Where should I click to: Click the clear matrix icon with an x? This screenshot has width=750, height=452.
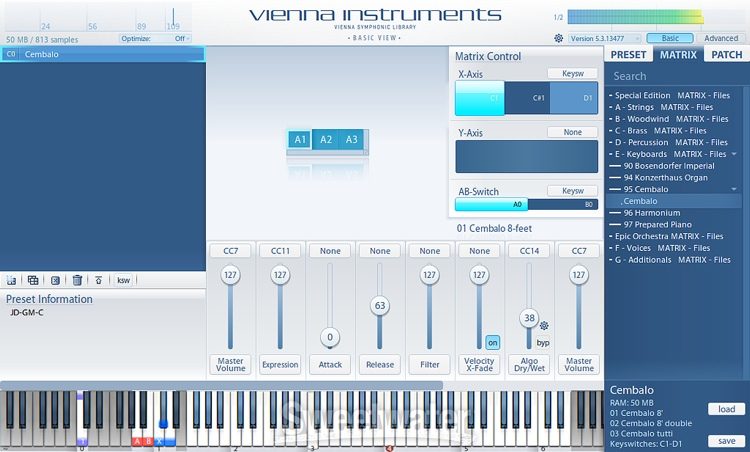tap(55, 280)
